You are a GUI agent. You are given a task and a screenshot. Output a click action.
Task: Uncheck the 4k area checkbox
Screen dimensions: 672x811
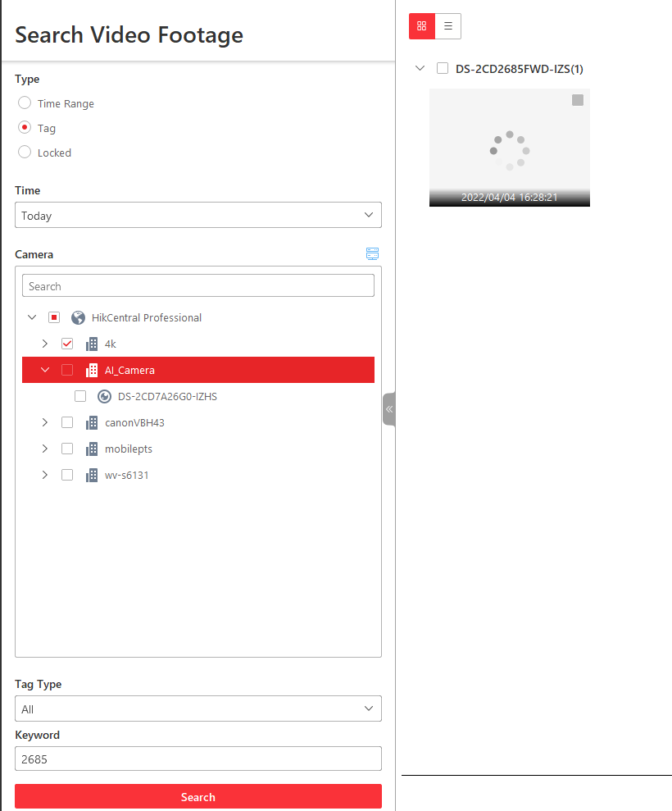(67, 344)
